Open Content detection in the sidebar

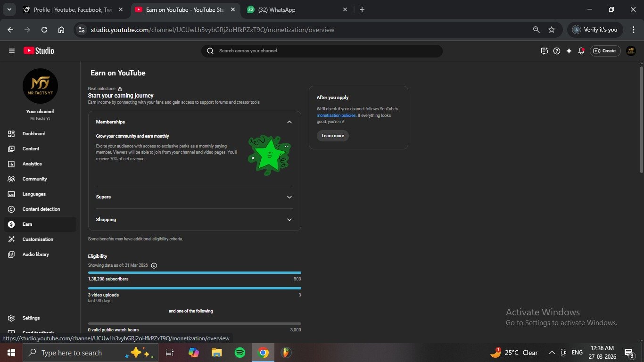pyautogui.click(x=41, y=209)
